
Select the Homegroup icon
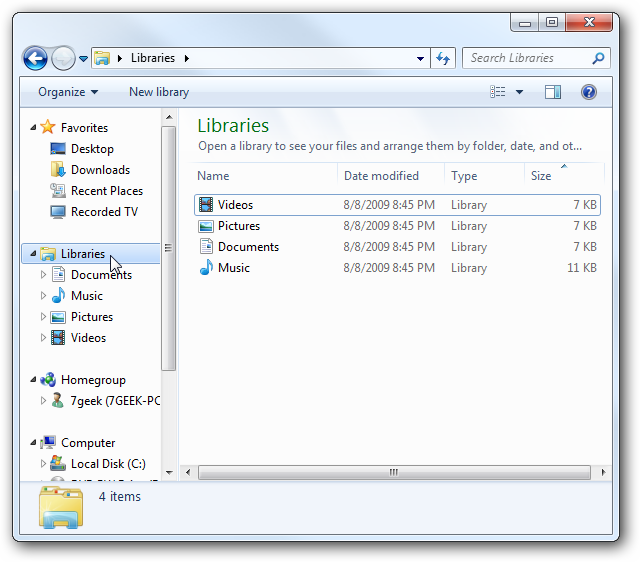click(x=48, y=380)
